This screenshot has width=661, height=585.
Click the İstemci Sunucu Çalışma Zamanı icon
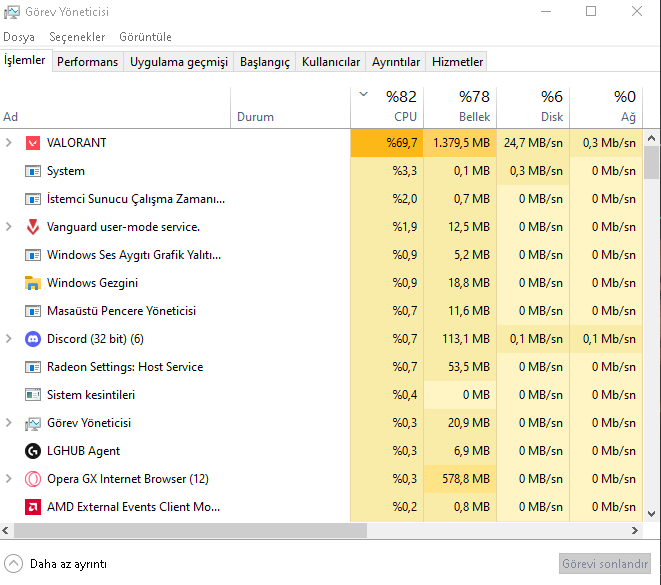click(x=33, y=199)
